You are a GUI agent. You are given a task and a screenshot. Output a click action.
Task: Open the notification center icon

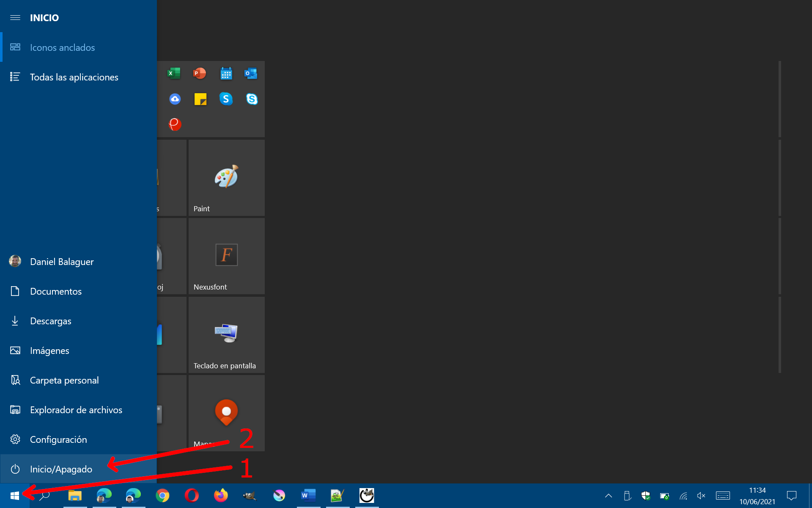point(792,496)
